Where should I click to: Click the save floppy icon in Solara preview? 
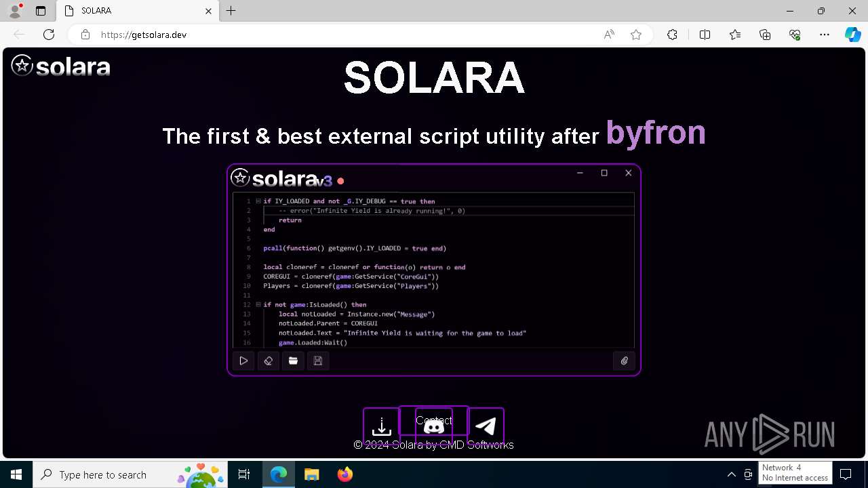[318, 361]
